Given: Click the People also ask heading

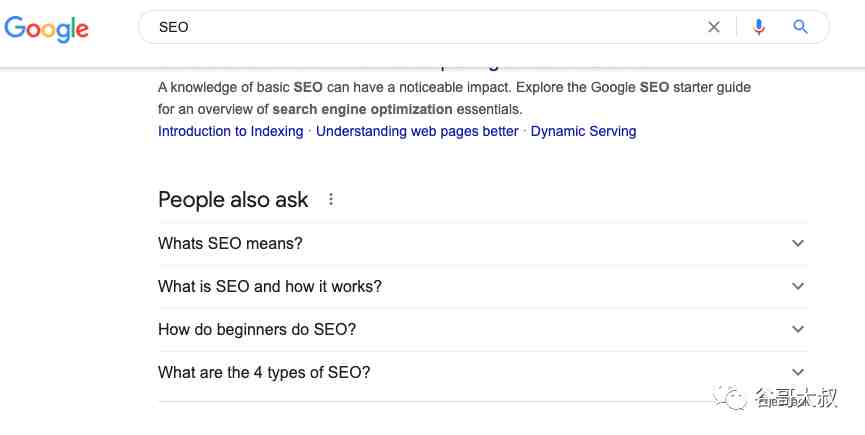Looking at the screenshot, I should pos(233,200).
